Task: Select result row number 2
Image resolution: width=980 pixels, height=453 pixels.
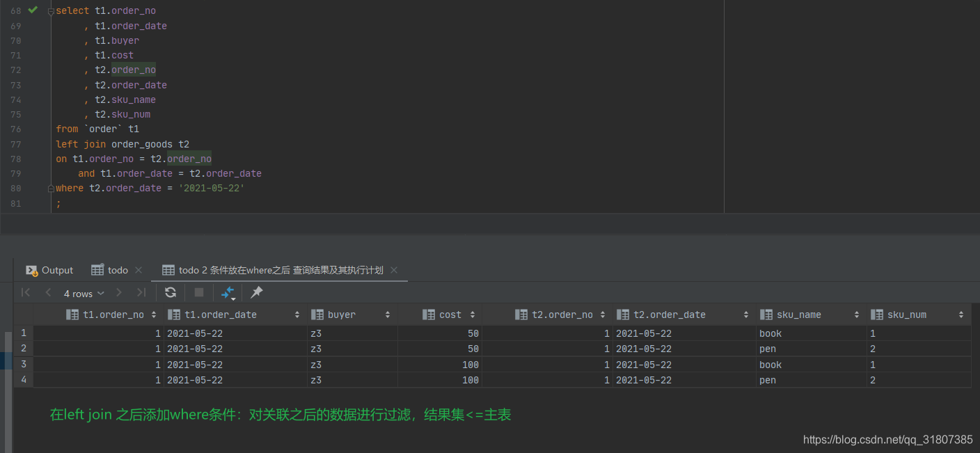Action: (x=24, y=349)
